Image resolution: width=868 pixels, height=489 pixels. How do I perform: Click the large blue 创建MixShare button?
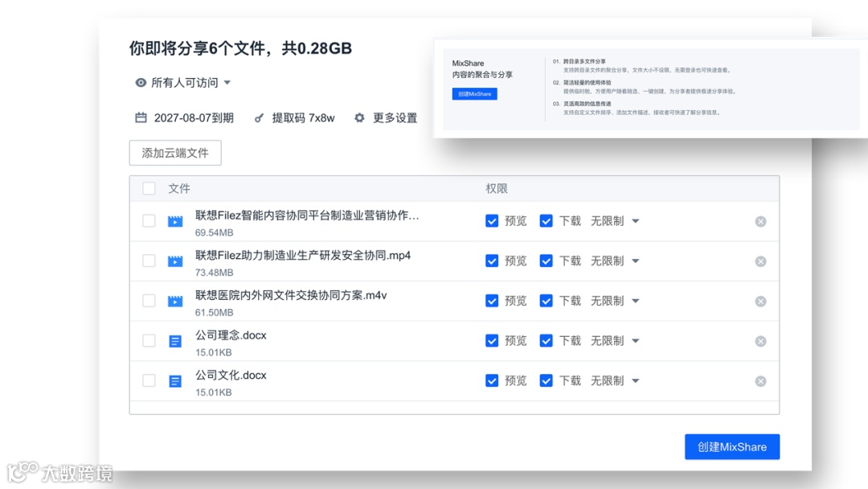(732, 447)
